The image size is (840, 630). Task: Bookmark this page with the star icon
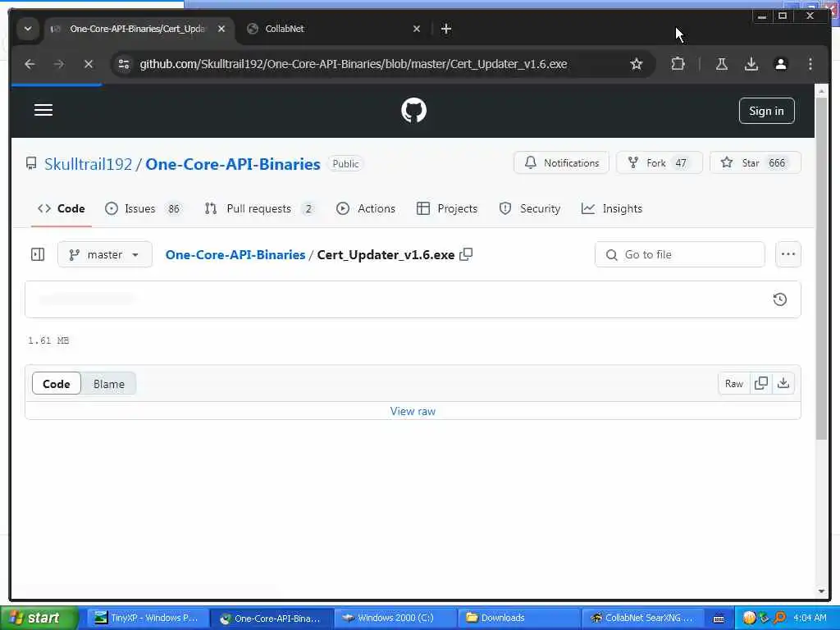(x=636, y=64)
